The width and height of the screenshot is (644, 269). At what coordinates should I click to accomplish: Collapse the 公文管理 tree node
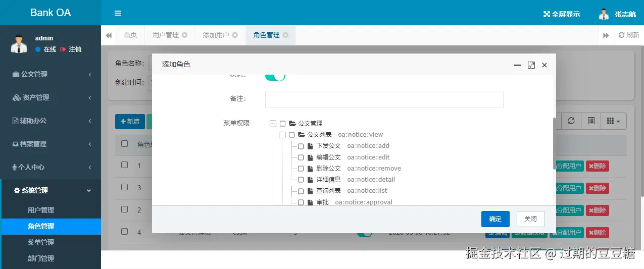click(273, 124)
